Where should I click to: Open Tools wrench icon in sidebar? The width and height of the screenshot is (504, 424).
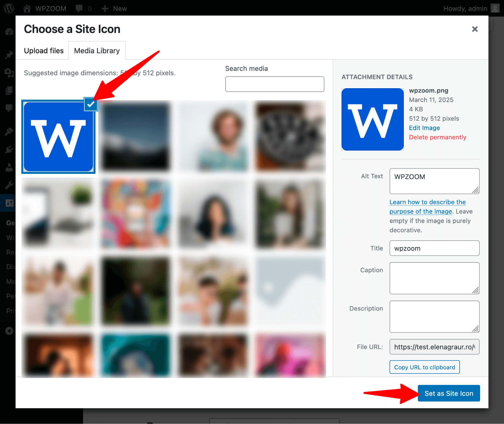[x=9, y=185]
